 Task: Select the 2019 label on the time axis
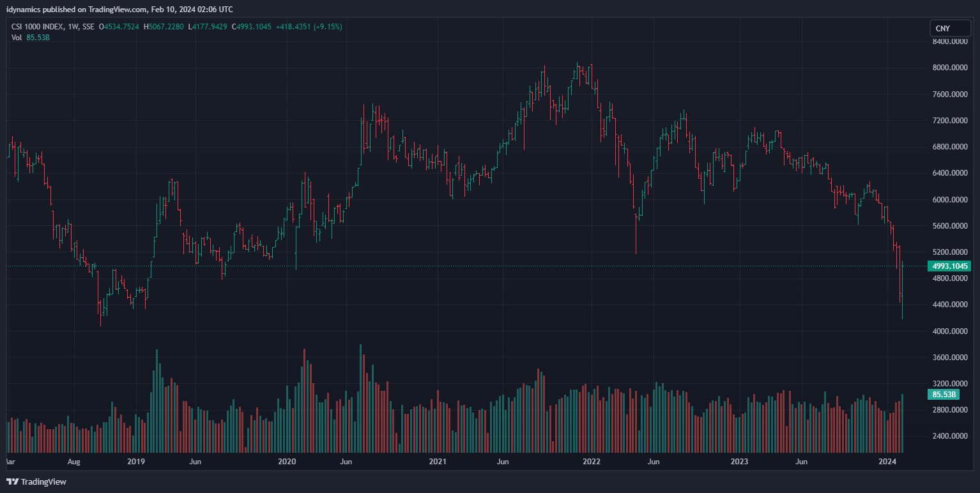[x=136, y=461]
